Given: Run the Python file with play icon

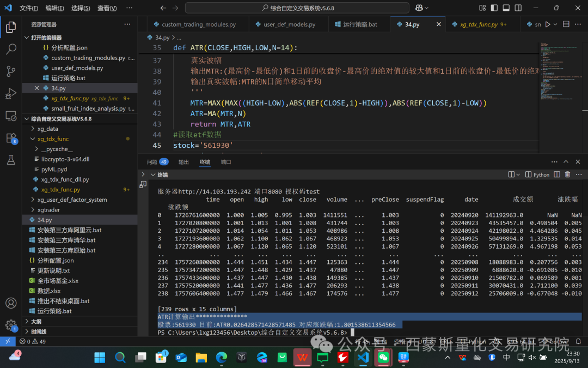Looking at the screenshot, I should click(x=548, y=25).
